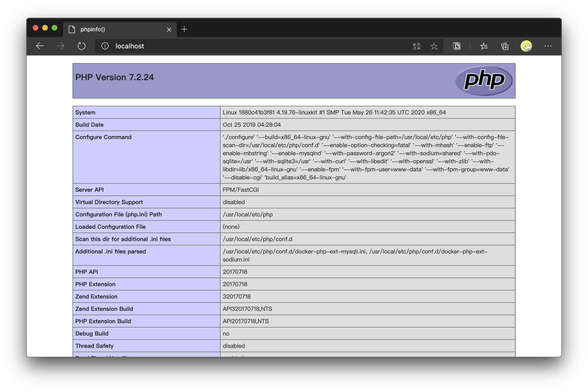The height and width of the screenshot is (392, 588).
Task: Click the green fullscreen window button
Action: coord(55,28)
